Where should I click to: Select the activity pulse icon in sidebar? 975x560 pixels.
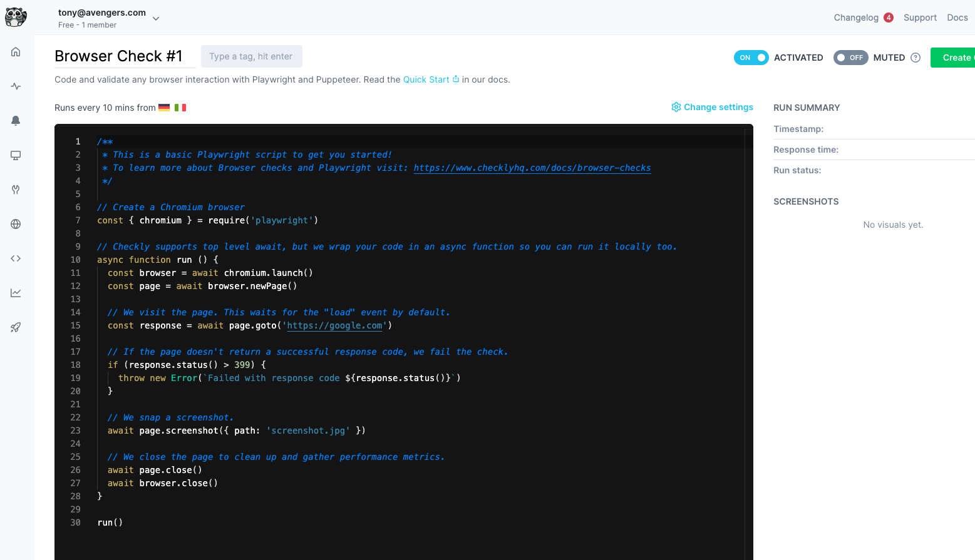click(15, 86)
